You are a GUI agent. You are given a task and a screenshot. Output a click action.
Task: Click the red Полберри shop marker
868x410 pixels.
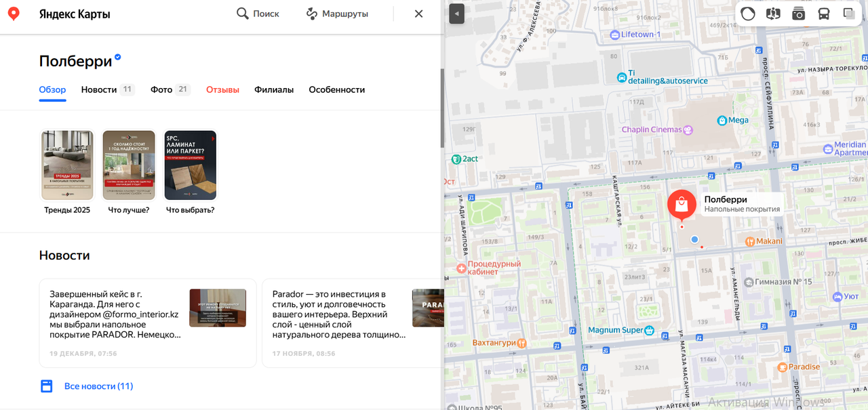point(682,204)
